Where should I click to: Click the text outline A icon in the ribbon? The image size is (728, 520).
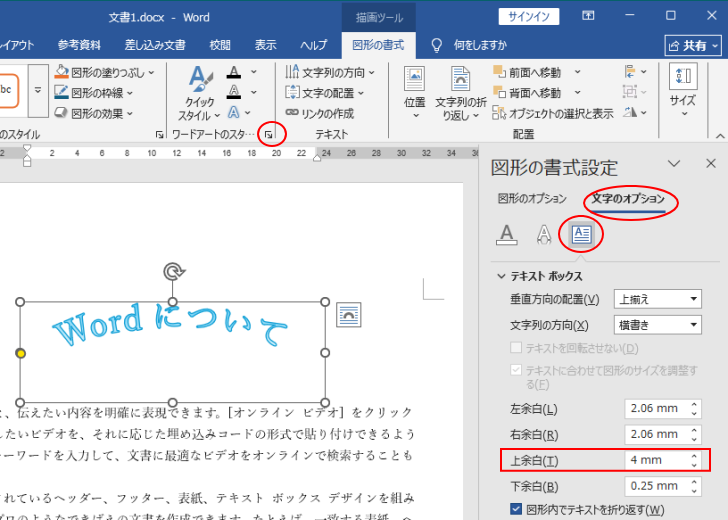(x=234, y=92)
